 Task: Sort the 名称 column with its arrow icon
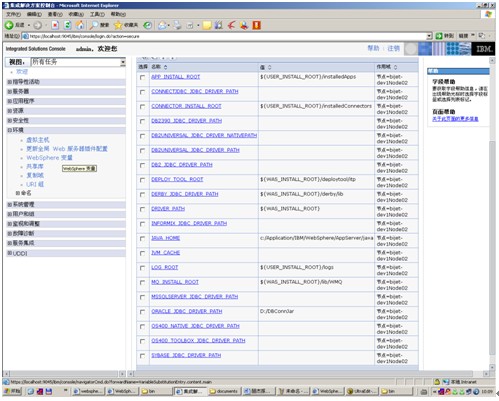click(x=166, y=67)
